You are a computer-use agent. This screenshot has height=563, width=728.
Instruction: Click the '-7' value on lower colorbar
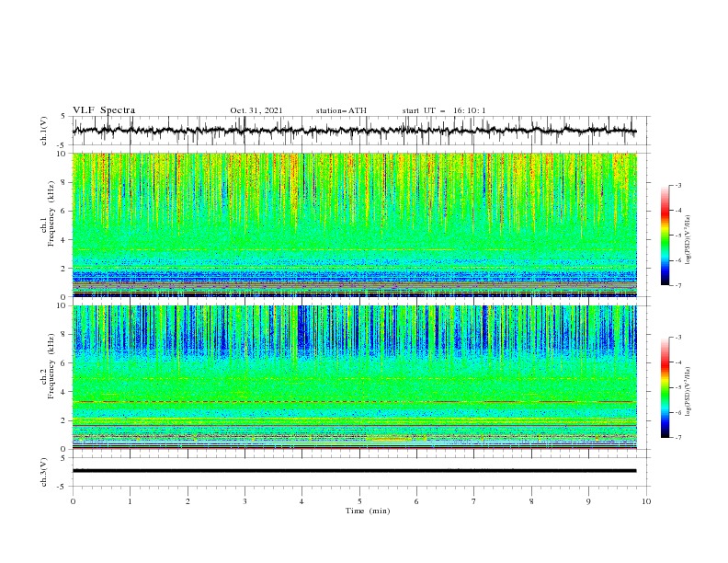pyautogui.click(x=677, y=437)
